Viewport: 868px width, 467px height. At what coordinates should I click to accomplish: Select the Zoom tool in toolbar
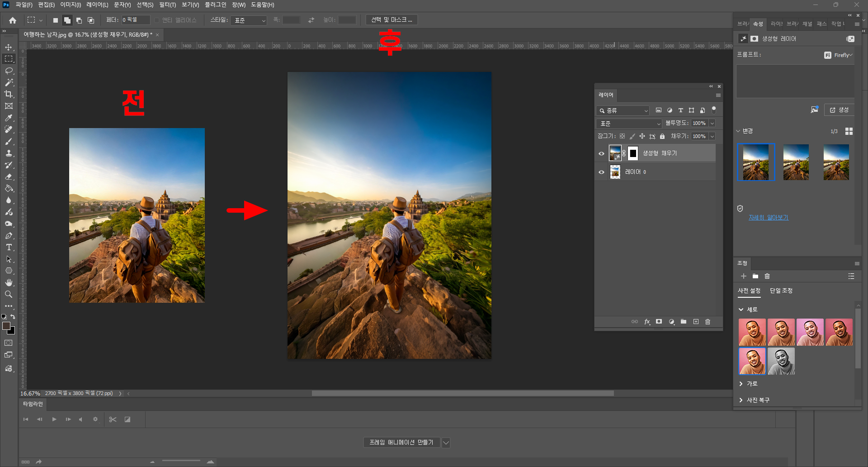point(9,295)
